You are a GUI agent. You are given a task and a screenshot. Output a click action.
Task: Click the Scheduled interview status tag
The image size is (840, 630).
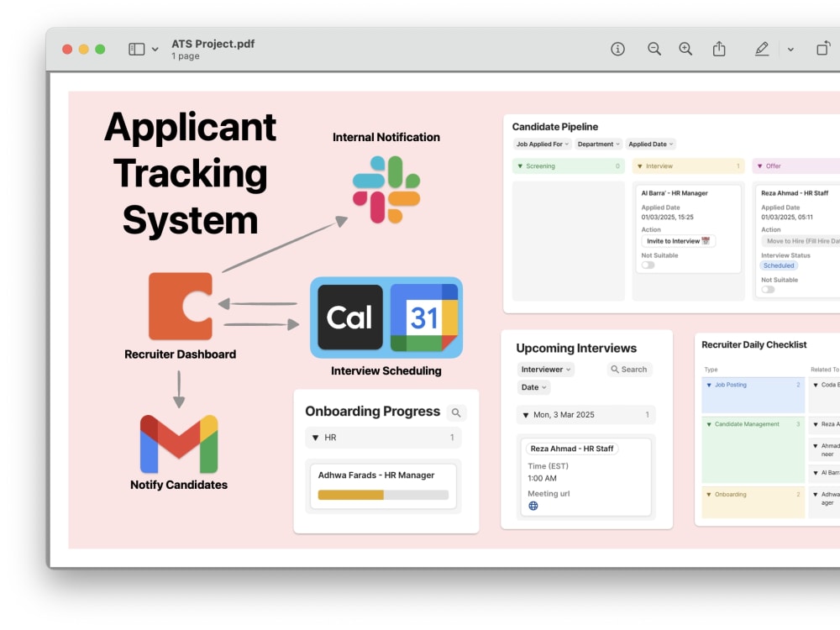(x=779, y=265)
